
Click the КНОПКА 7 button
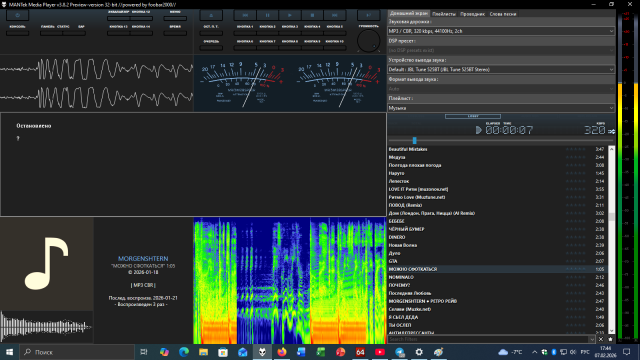point(267,47)
